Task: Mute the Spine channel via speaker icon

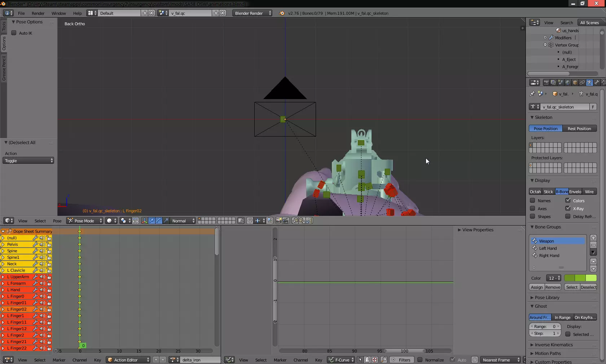Action: point(42,251)
